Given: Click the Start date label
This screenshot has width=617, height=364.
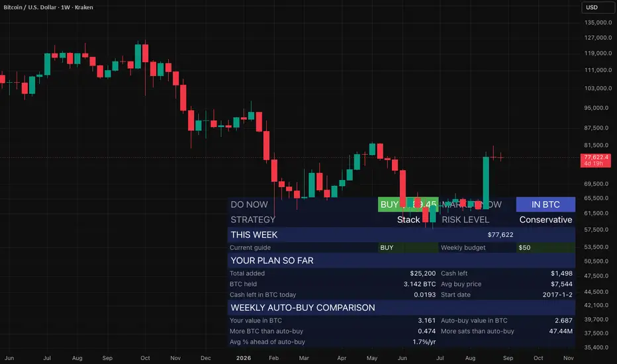Looking at the screenshot, I should click(x=455, y=295).
